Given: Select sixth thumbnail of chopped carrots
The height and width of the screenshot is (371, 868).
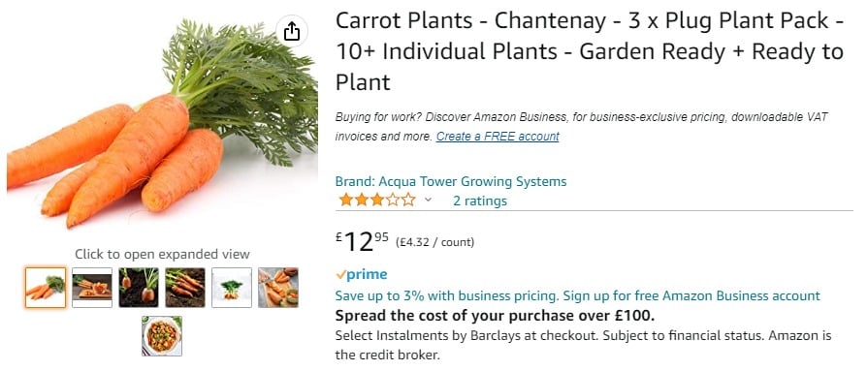Looking at the screenshot, I should pos(278,288).
